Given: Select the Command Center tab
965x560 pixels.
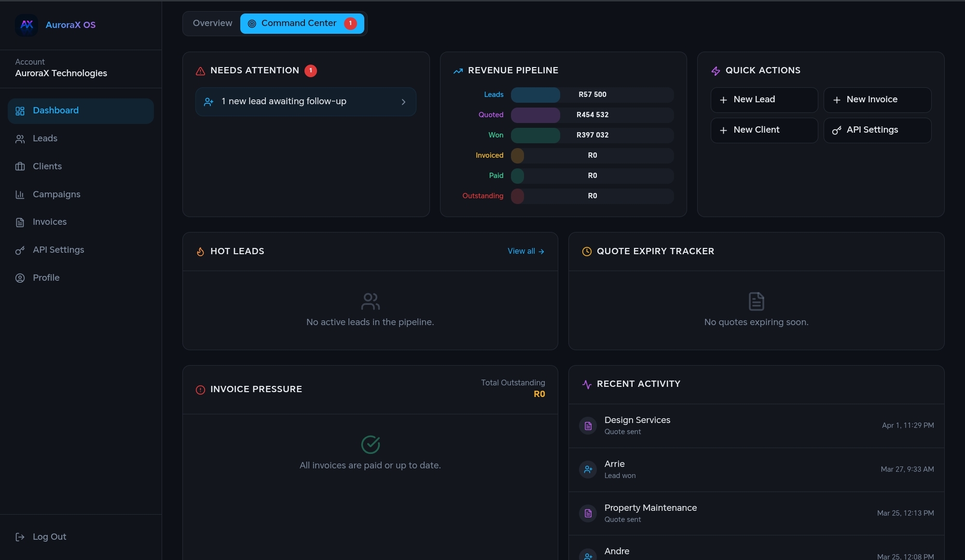Looking at the screenshot, I should [302, 23].
